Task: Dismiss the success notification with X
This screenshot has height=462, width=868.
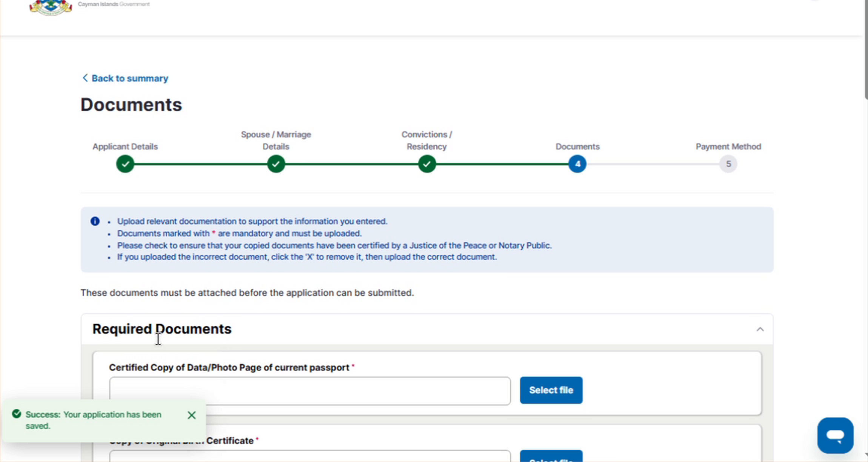Action: pos(191,415)
